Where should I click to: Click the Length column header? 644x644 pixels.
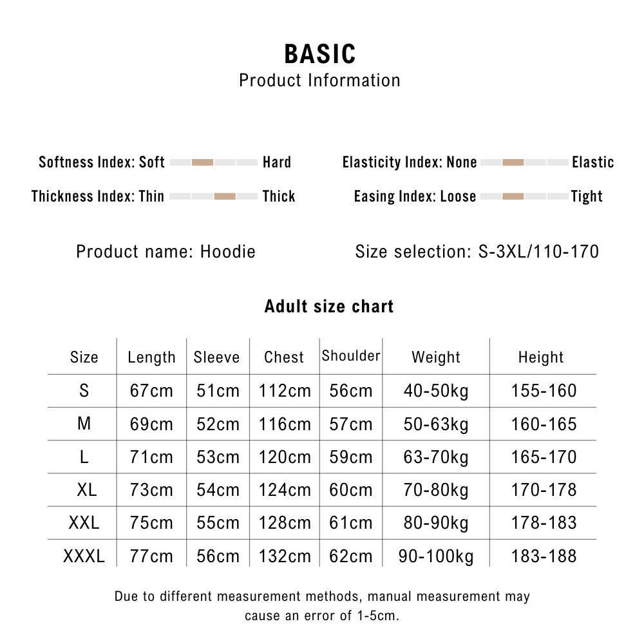point(151,357)
